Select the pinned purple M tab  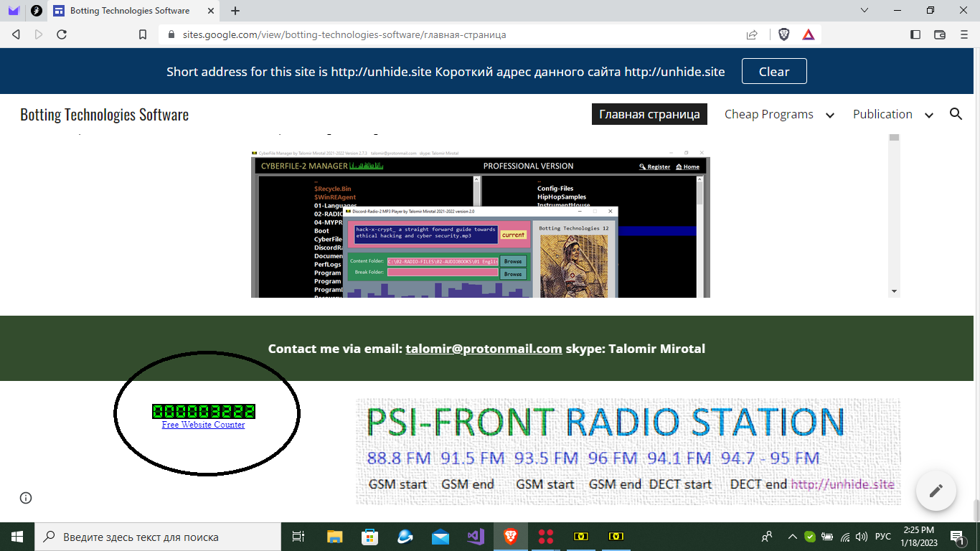pyautogui.click(x=14, y=11)
